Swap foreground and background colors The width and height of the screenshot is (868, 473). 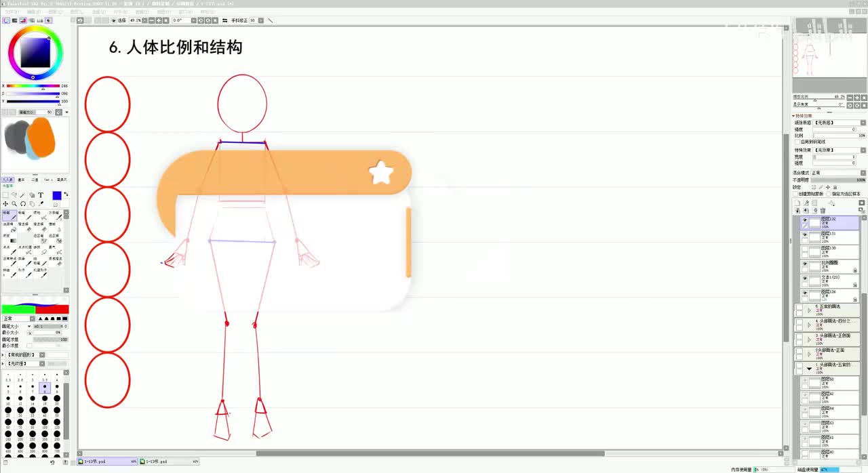(66, 194)
